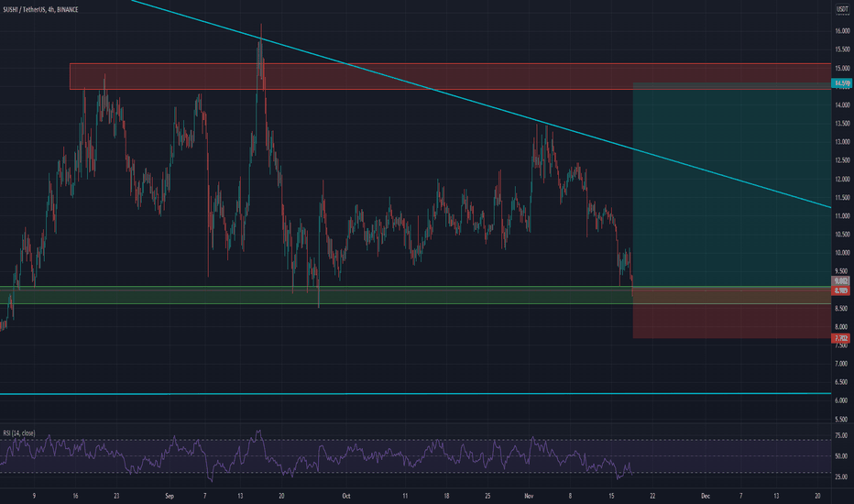Click the 11.000 price axis label
Viewport: 854px width, 504px height.
point(842,216)
